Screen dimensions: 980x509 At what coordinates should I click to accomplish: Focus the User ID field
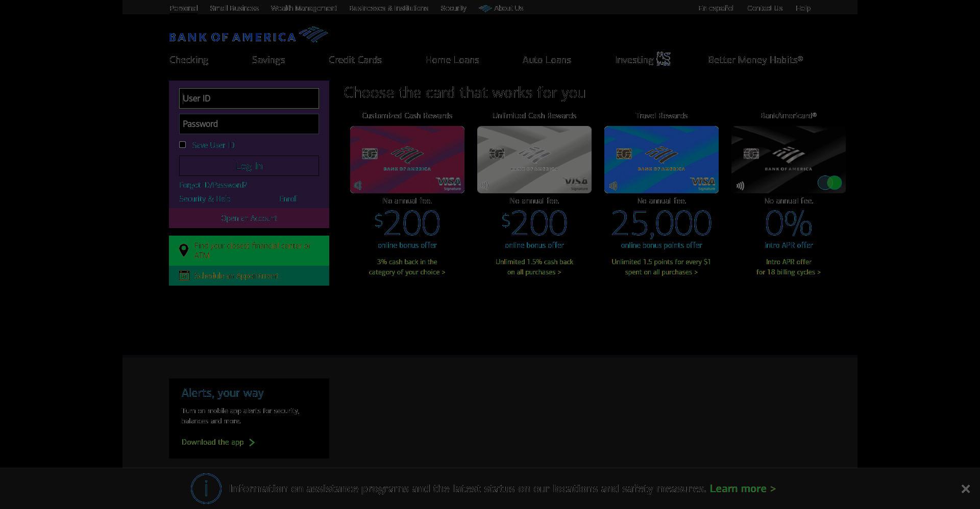[x=249, y=98]
